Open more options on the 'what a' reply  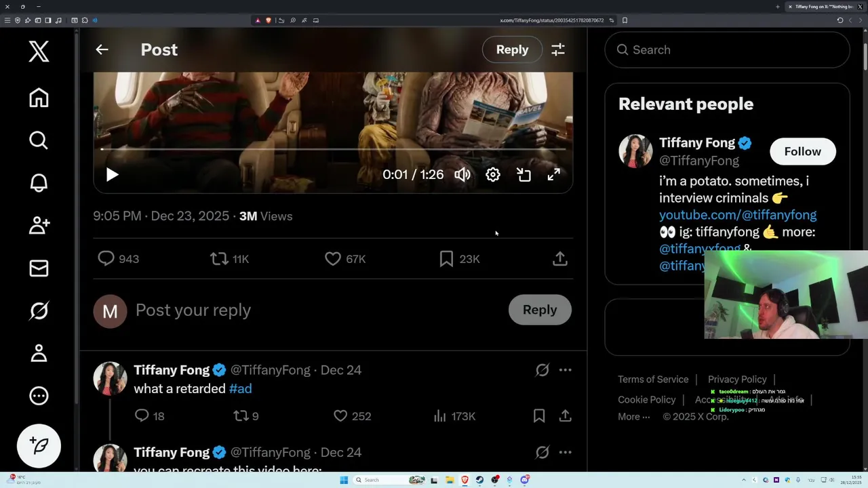[566, 370]
